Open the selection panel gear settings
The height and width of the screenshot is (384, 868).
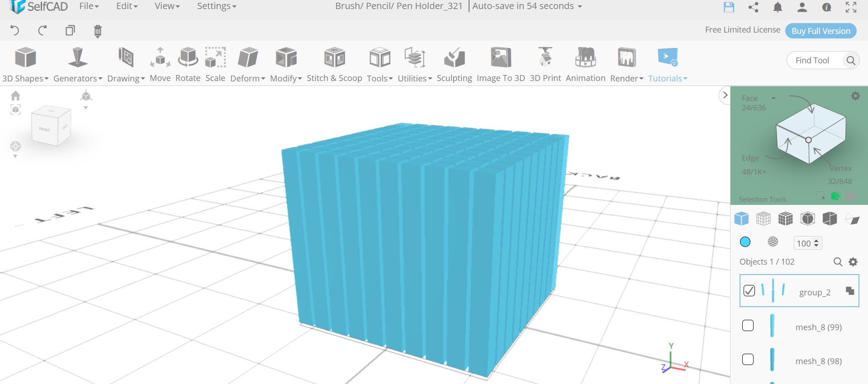click(855, 96)
